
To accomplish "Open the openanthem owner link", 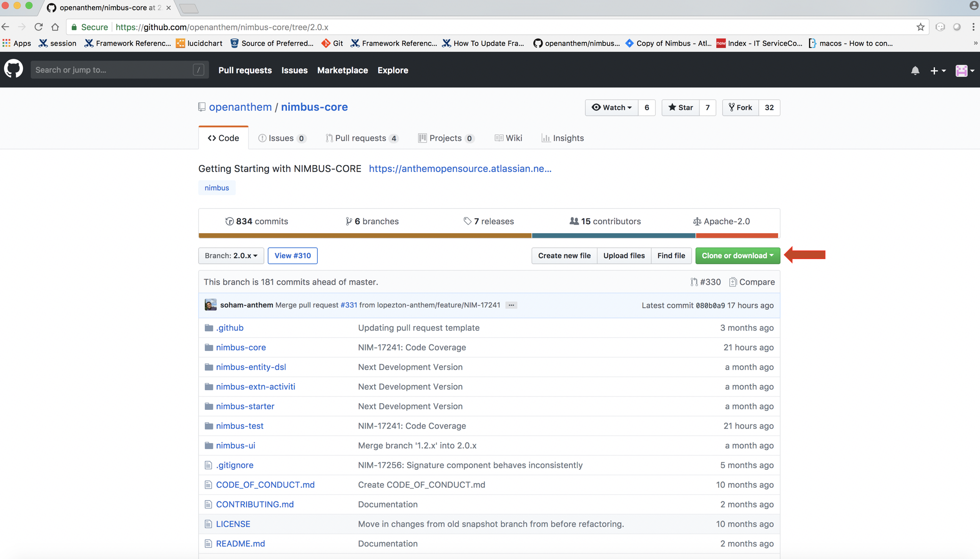I will 240,107.
